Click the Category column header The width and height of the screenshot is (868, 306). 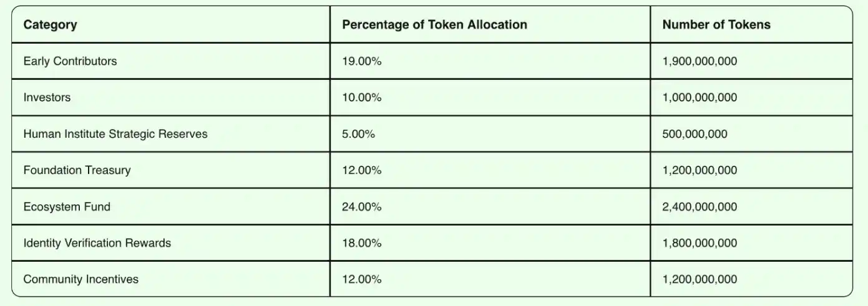(x=50, y=25)
